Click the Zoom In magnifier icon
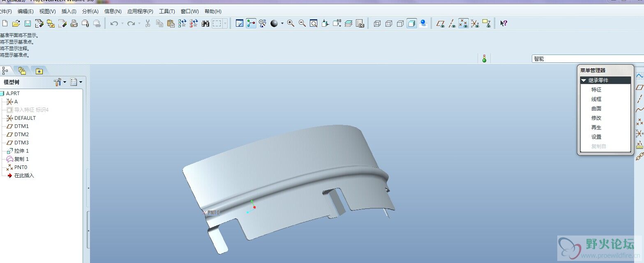644x263 pixels. tap(291, 23)
